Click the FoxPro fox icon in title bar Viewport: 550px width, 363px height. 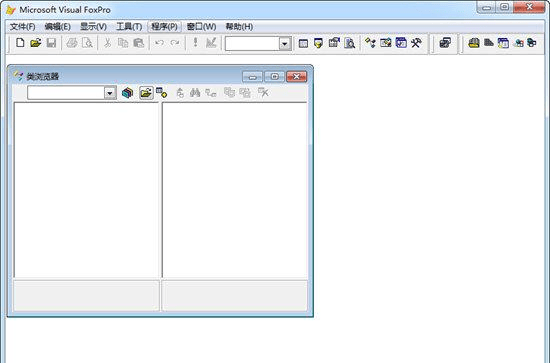tap(11, 9)
